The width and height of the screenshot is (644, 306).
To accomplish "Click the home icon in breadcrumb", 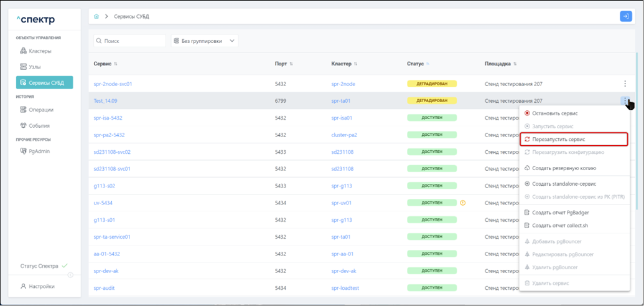I will 96,16.
